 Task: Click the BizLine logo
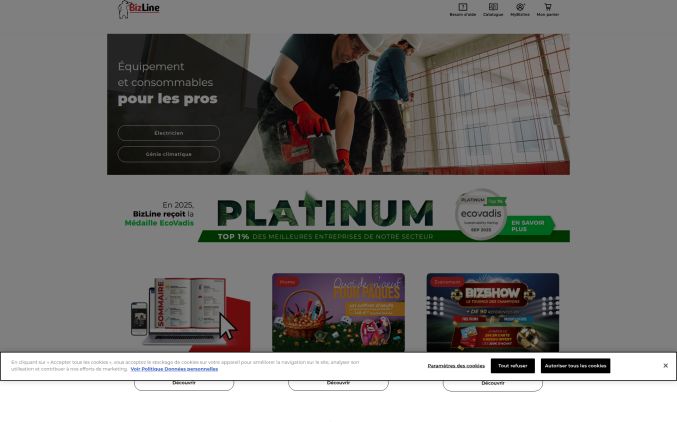pos(139,10)
